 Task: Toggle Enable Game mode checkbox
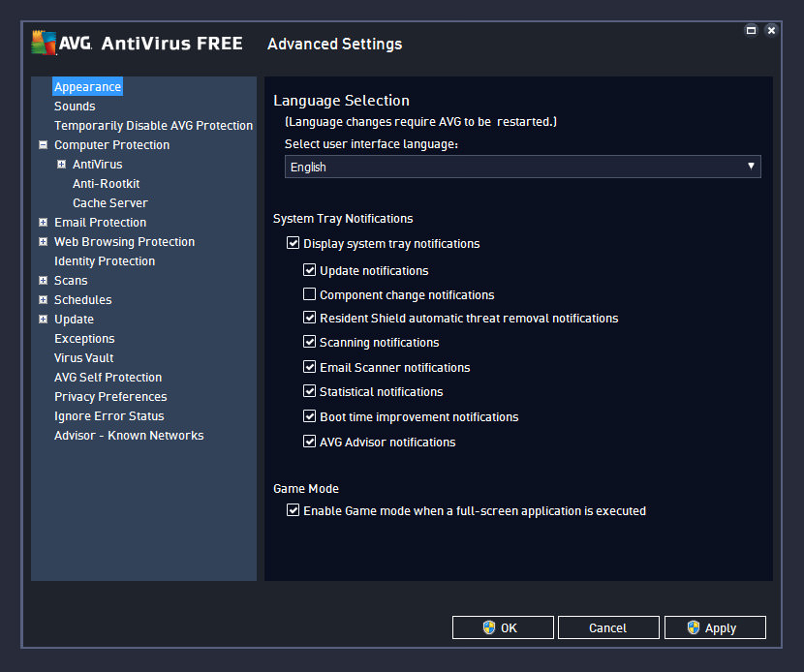pyautogui.click(x=293, y=510)
